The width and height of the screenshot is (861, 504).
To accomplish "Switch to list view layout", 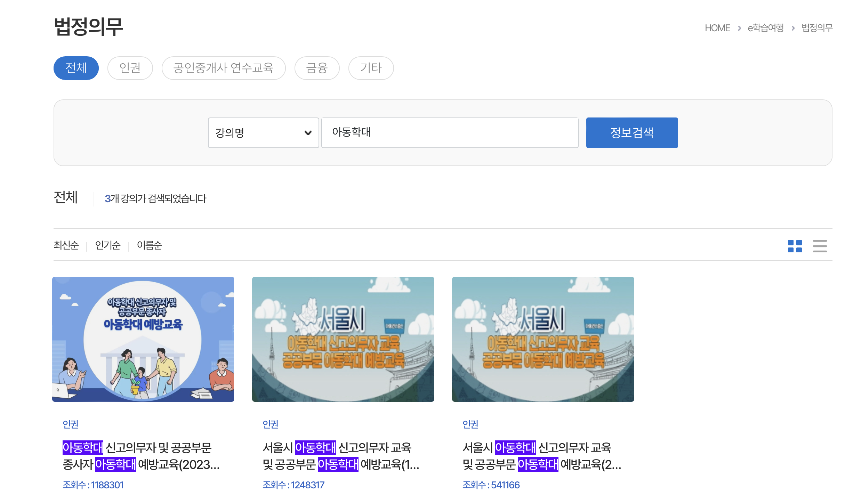I will 820,246.
